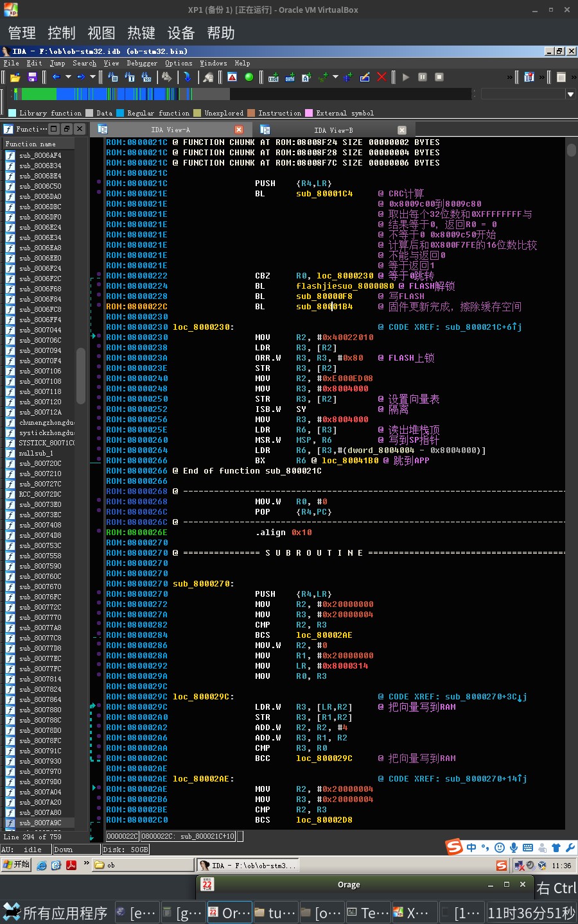Click the pencil edit toolbar icon
Viewport: 578px width, 924px height.
[365, 78]
